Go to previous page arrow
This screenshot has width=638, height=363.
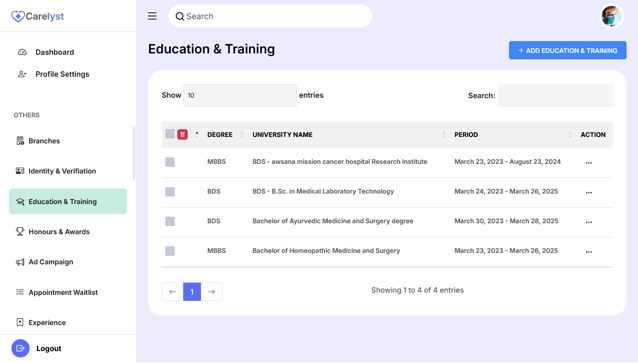(173, 292)
